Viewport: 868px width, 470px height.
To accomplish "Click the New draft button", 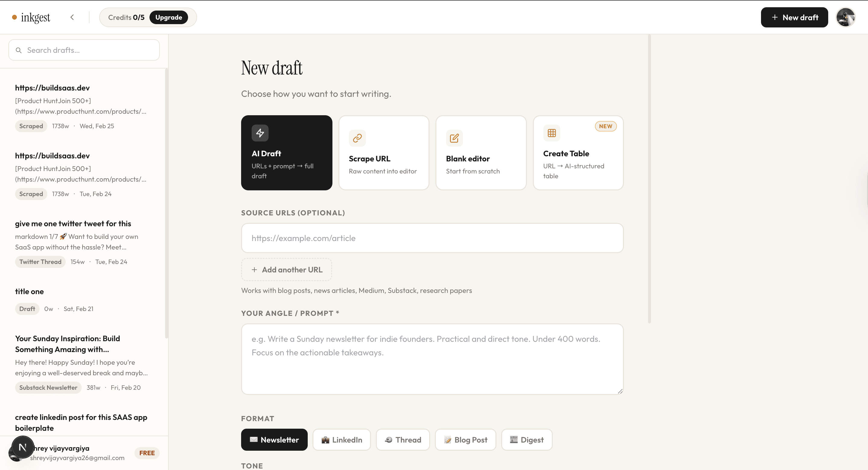I will 794,17.
